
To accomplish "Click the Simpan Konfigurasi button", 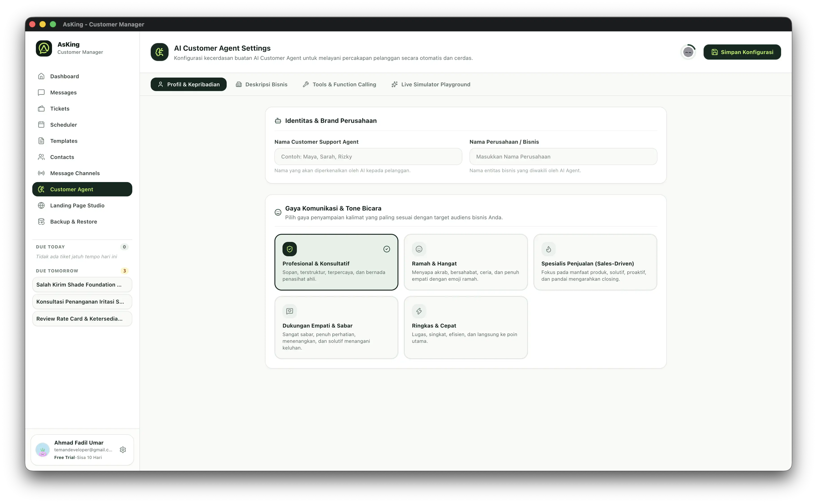I will click(x=742, y=52).
